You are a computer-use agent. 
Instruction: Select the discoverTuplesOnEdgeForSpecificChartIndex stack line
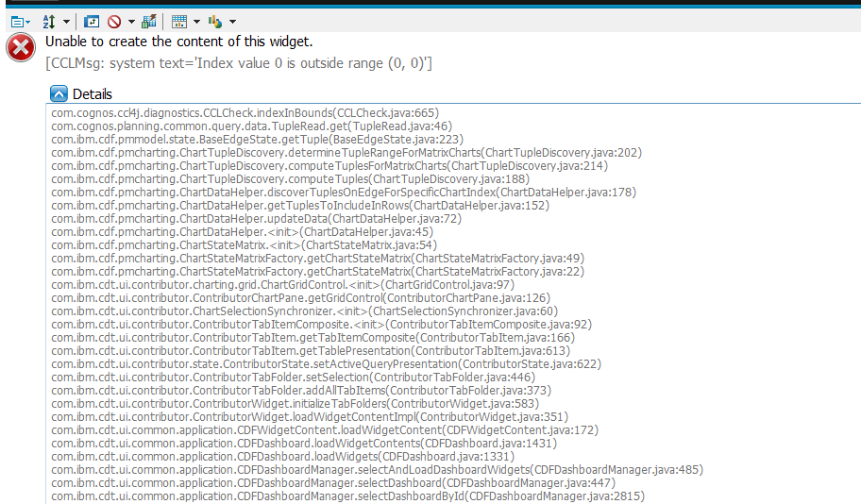pyautogui.click(x=344, y=193)
